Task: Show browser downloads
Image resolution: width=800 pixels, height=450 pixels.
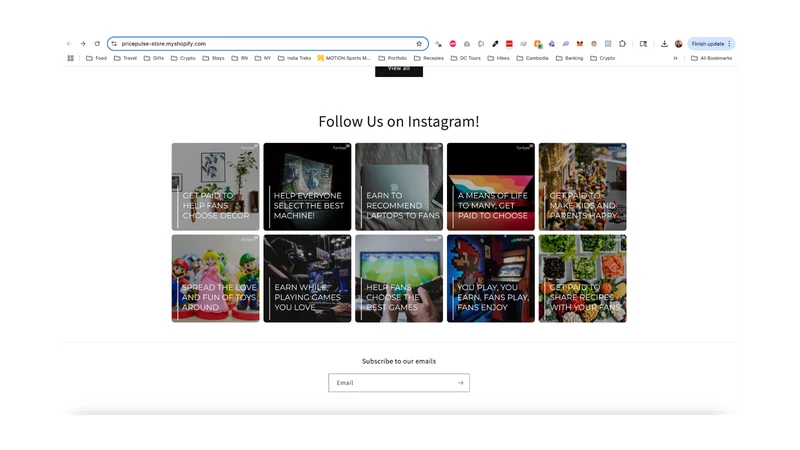Action: pyautogui.click(x=664, y=44)
